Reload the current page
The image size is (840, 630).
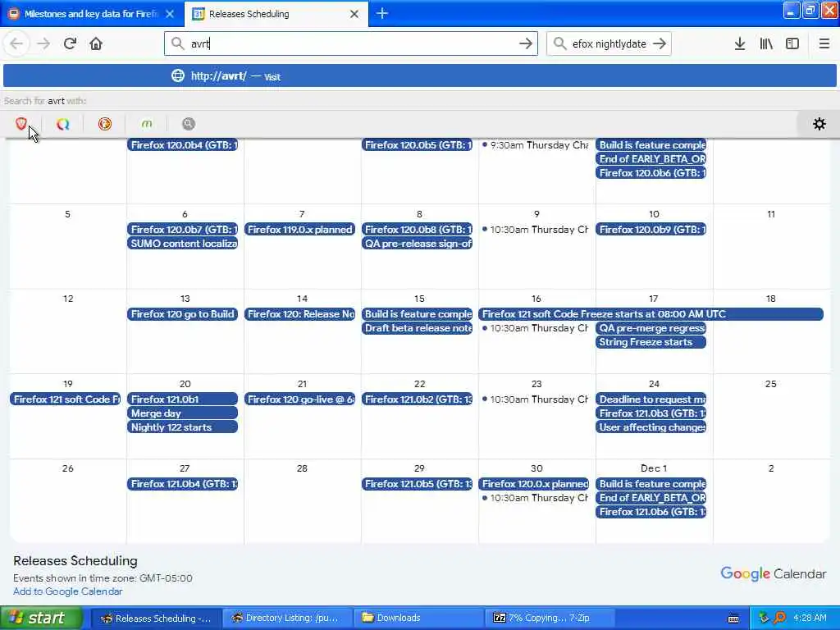[x=70, y=43]
